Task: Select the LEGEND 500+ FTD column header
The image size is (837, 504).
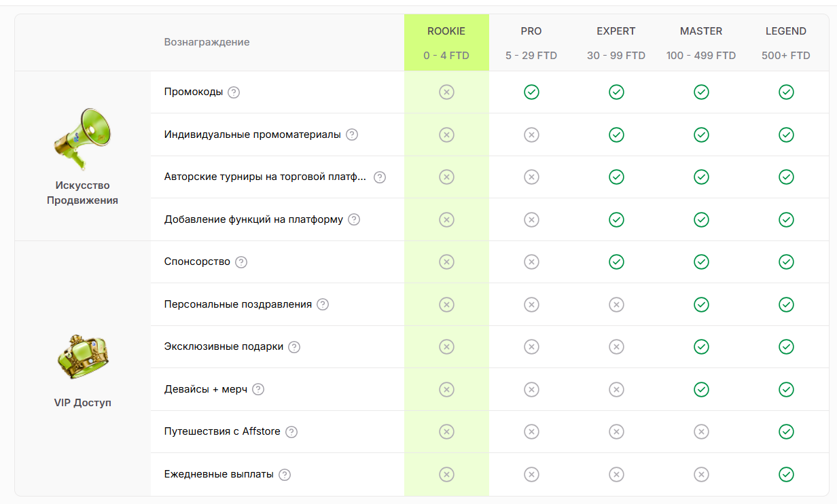Action: coord(786,43)
